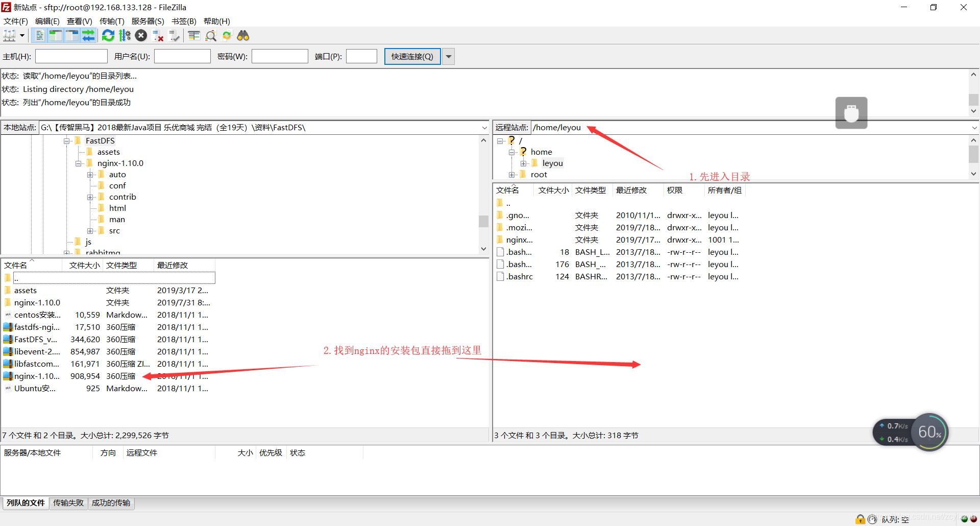Expand the contrib folder node

pyautogui.click(x=90, y=197)
